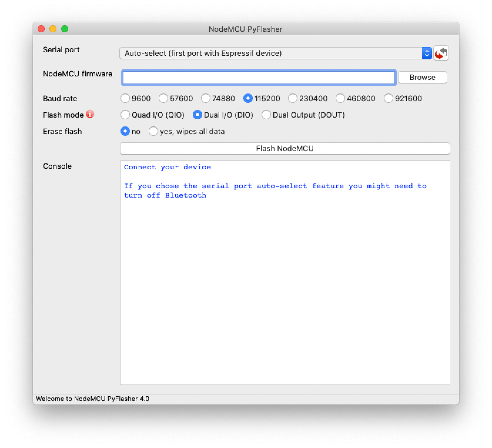This screenshot has width=492, height=448.
Task: Open the Serial port dropdown
Action: tap(276, 53)
